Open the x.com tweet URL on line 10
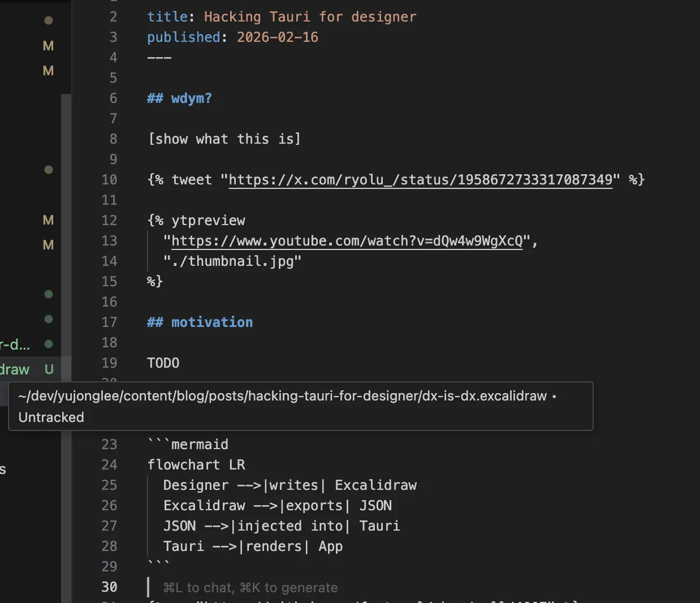The height and width of the screenshot is (603, 700). point(420,180)
